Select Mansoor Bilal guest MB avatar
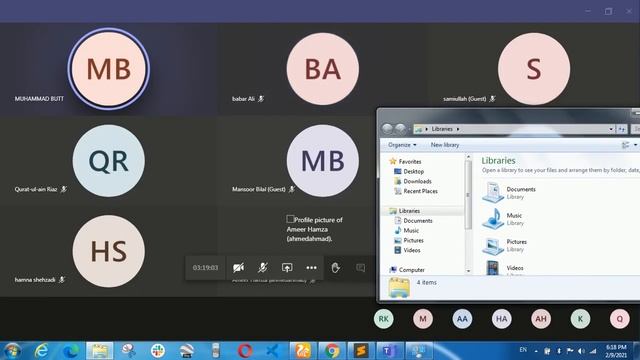 (322, 161)
